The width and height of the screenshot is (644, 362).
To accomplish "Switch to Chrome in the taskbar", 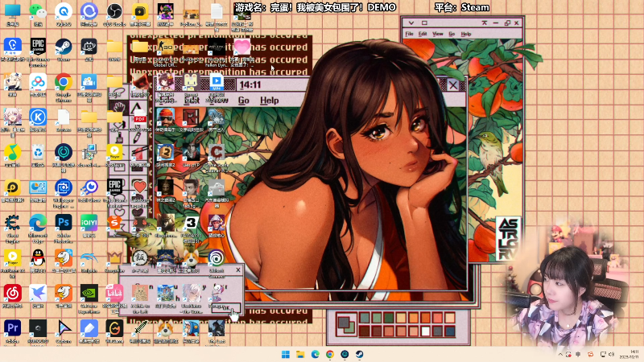I will pos(330,354).
